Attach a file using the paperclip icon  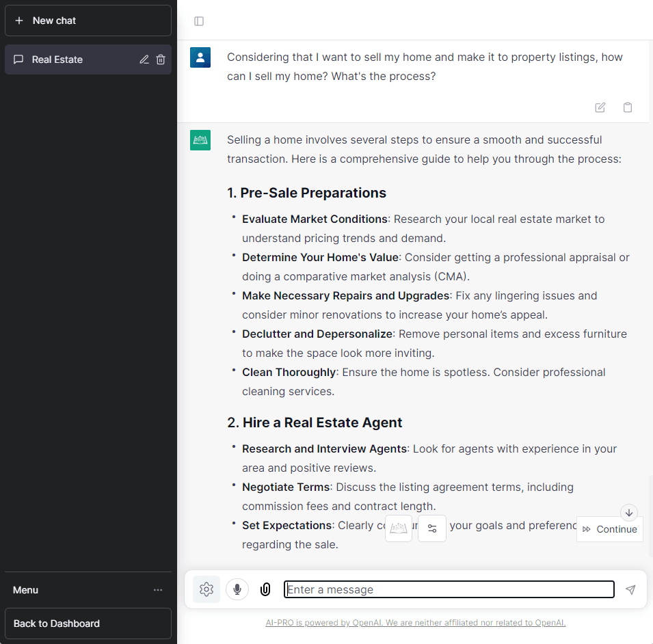265,589
